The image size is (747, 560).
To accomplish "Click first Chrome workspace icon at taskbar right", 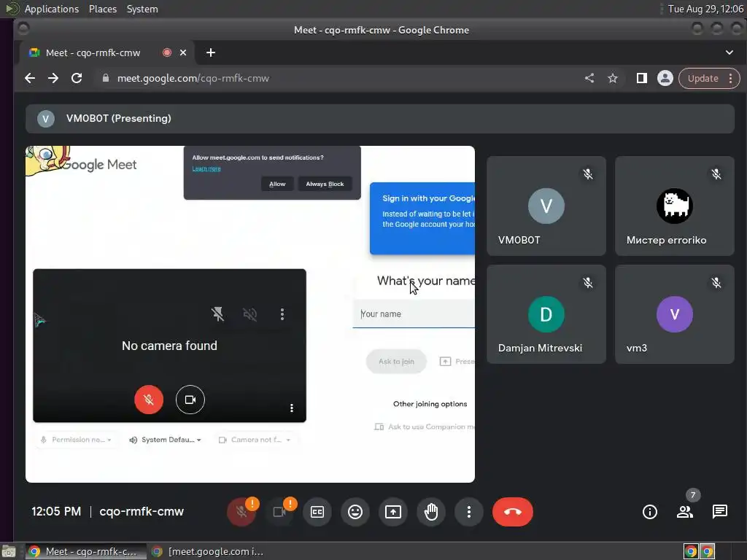I will click(691, 551).
